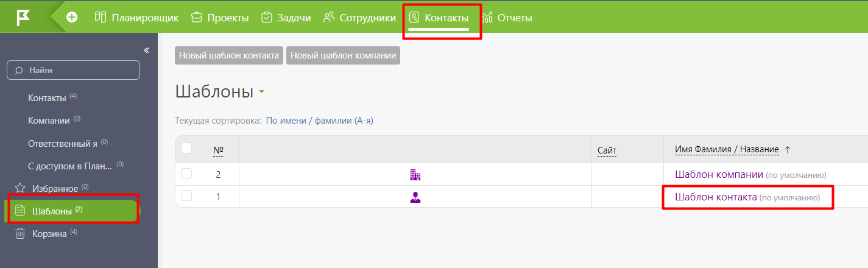This screenshot has height=268, width=868.
Task: Open the Отчеты tab
Action: 507,18
